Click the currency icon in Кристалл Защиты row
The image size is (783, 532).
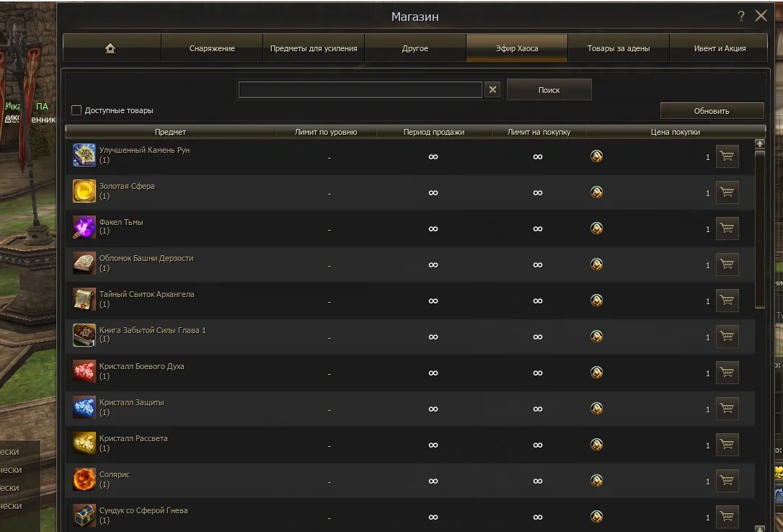tap(596, 408)
